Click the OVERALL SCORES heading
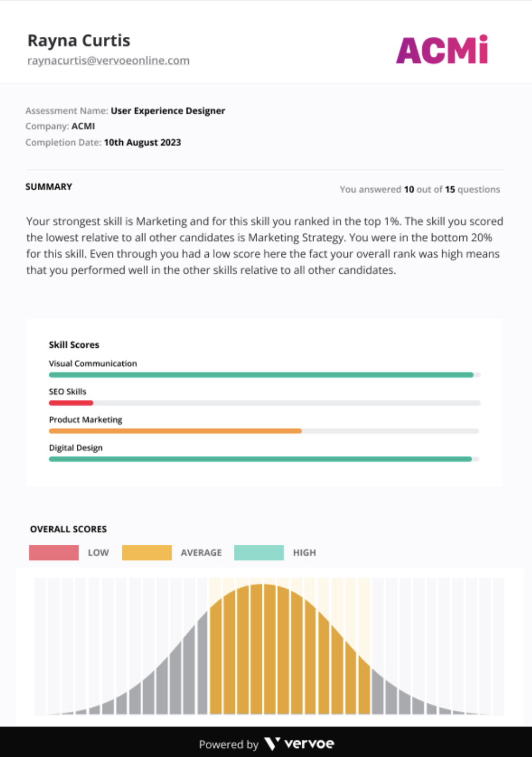The image size is (532, 757). [69, 529]
